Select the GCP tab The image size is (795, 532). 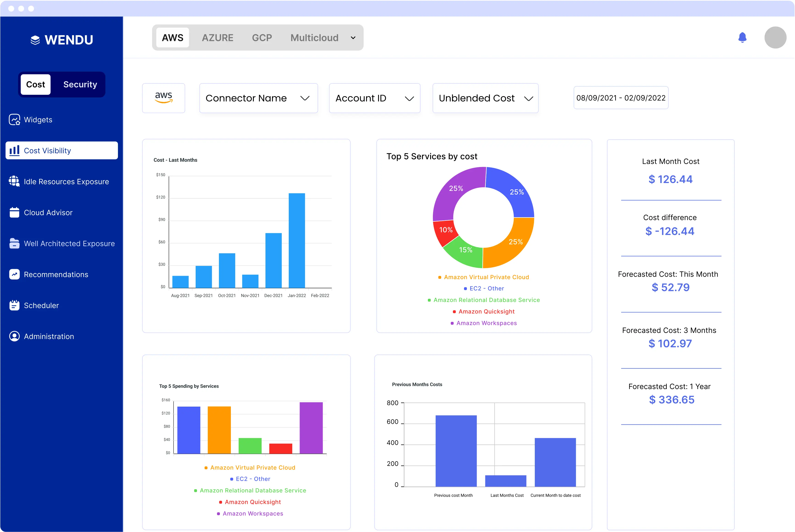click(262, 38)
